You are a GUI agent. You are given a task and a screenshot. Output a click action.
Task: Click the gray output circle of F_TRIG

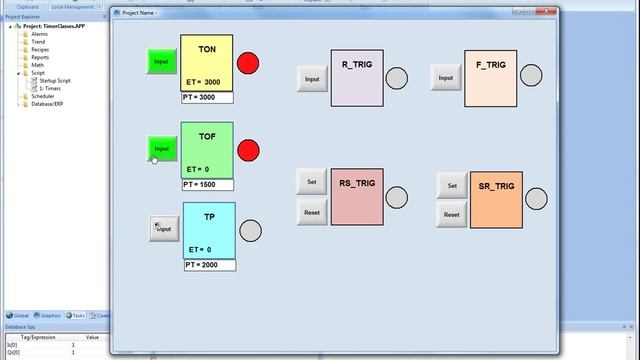click(x=531, y=76)
